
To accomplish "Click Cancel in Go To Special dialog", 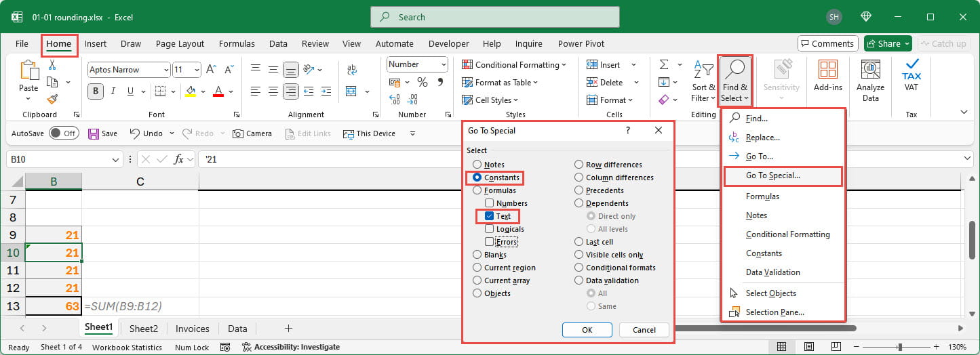I will coord(644,330).
